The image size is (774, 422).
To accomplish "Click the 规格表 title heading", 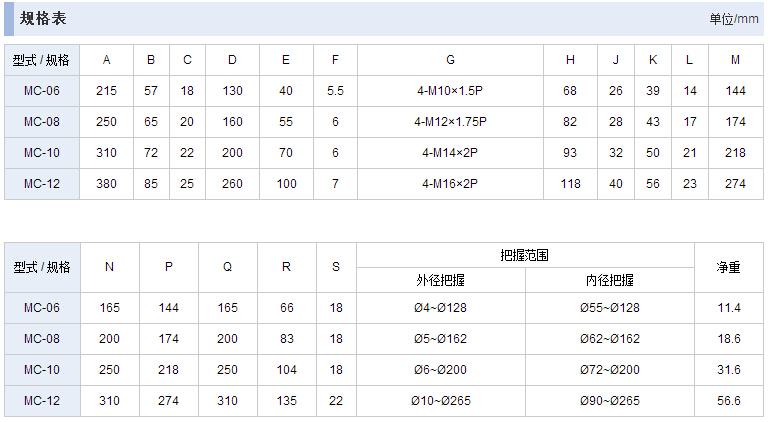I will pyautogui.click(x=44, y=18).
